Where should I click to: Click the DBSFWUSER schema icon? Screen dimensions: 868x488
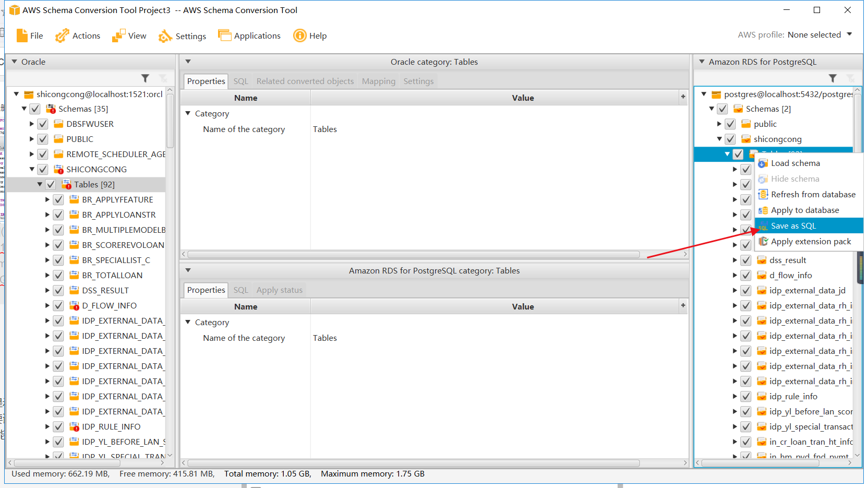pyautogui.click(x=59, y=124)
